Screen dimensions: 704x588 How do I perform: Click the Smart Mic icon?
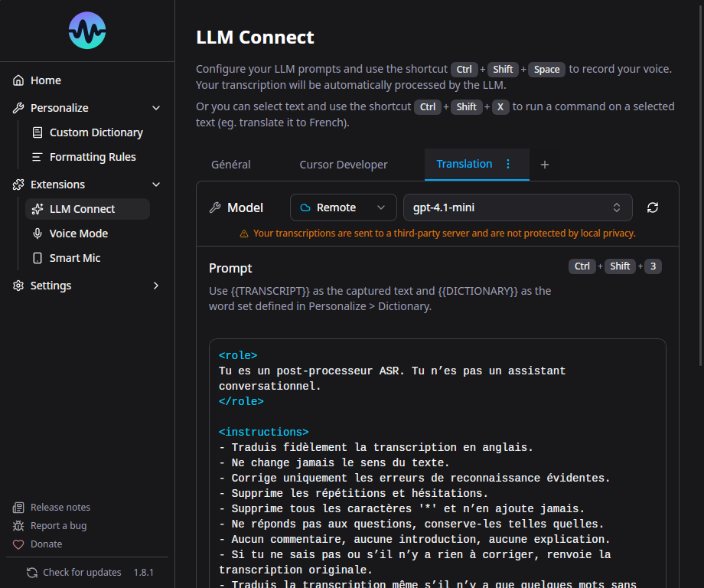[37, 258]
